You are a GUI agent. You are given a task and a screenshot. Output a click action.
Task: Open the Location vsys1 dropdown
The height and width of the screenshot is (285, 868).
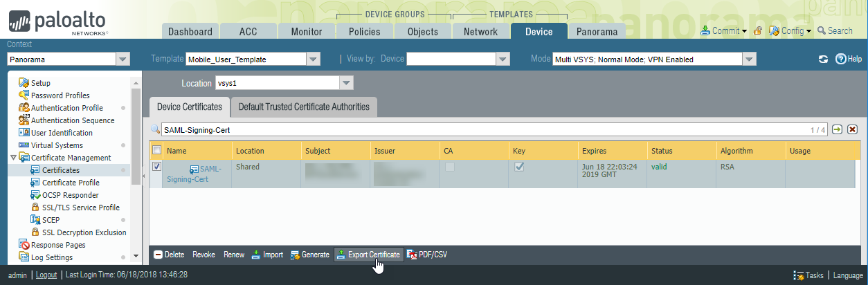[347, 83]
